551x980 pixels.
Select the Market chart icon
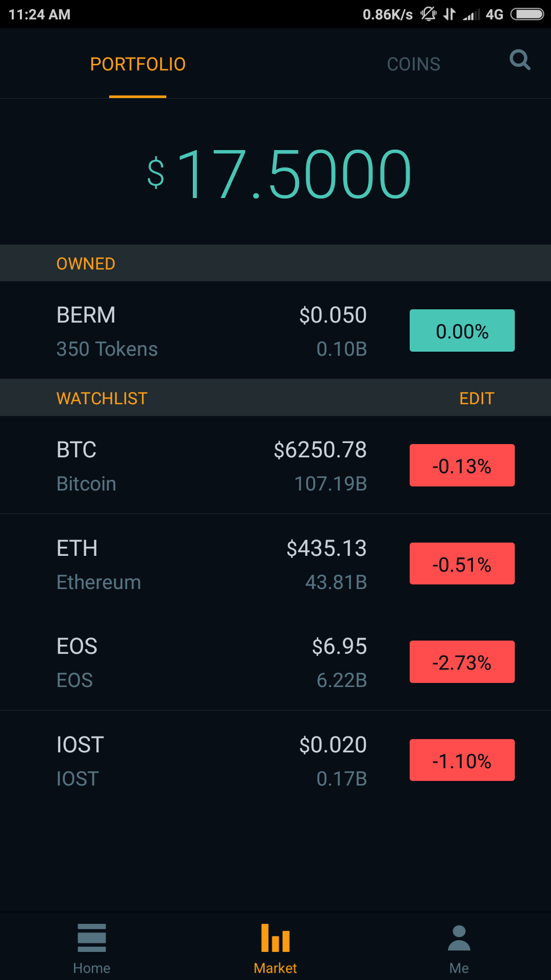point(275,938)
